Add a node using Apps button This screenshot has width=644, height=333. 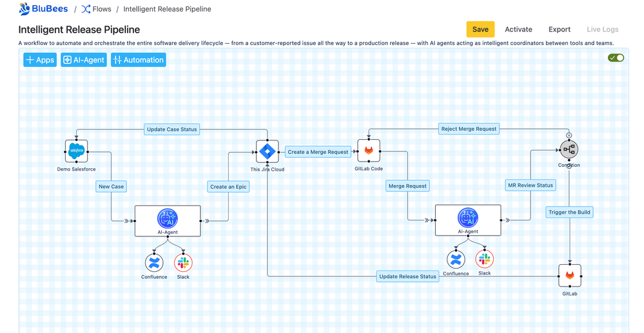point(40,60)
